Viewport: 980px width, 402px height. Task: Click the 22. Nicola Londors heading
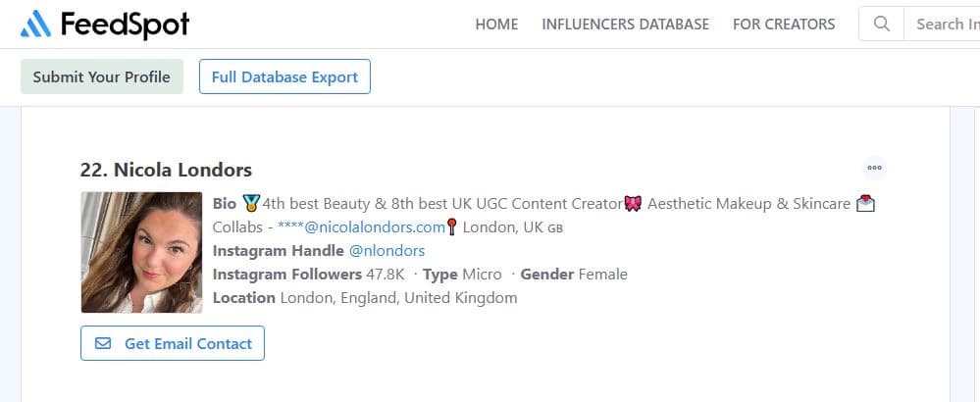tap(166, 170)
